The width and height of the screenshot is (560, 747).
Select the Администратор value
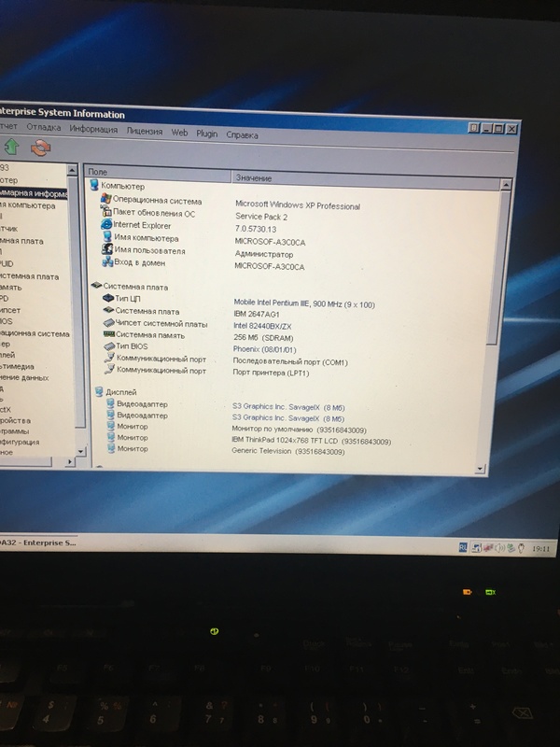click(x=264, y=254)
